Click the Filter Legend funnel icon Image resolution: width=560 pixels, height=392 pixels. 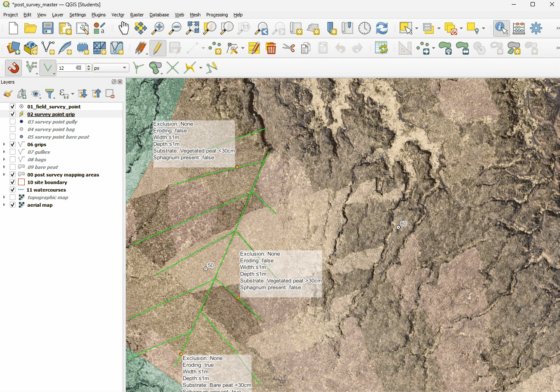pyautogui.click(x=50, y=94)
